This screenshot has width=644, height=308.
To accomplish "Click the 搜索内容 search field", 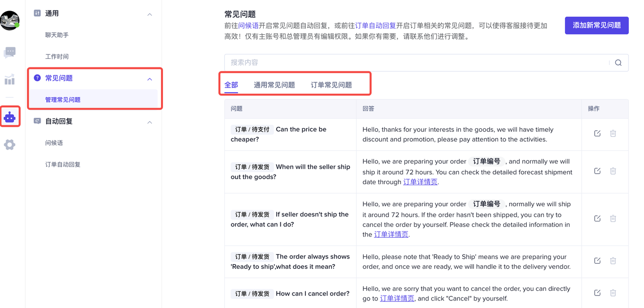I will point(418,63).
